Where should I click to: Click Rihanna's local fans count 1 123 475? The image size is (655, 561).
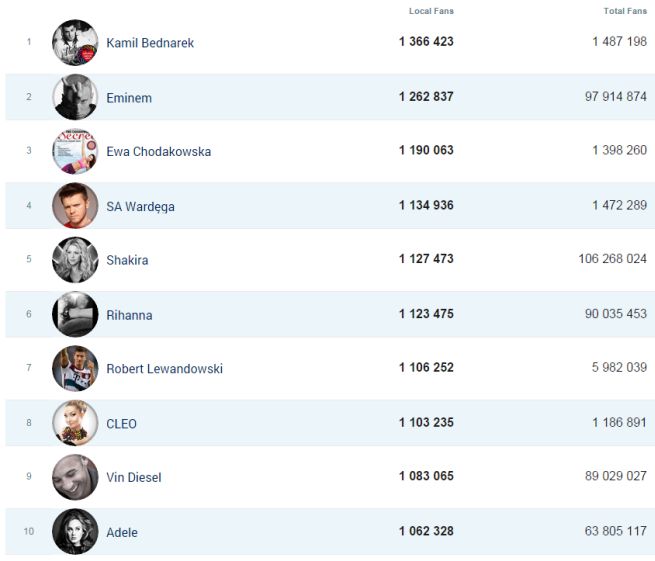coord(426,314)
